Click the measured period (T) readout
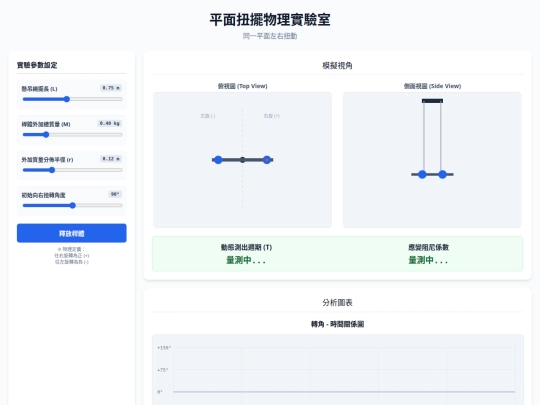The image size is (540, 405). 246,260
